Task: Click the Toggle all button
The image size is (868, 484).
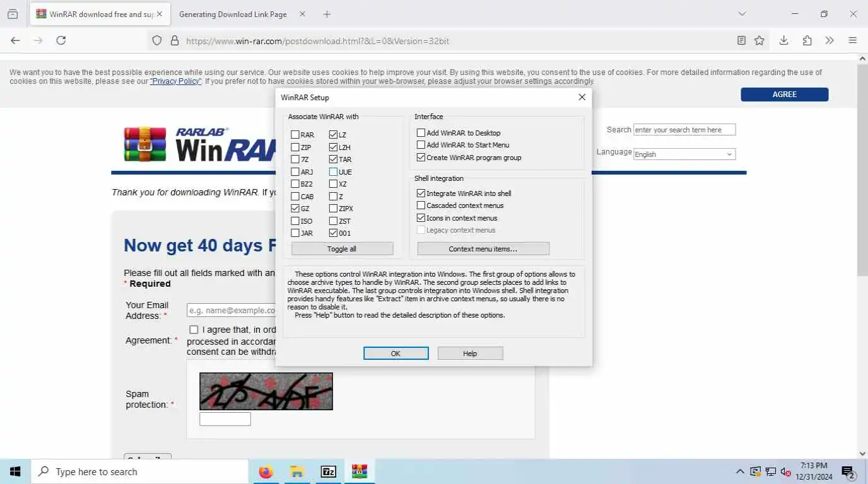Action: [342, 249]
